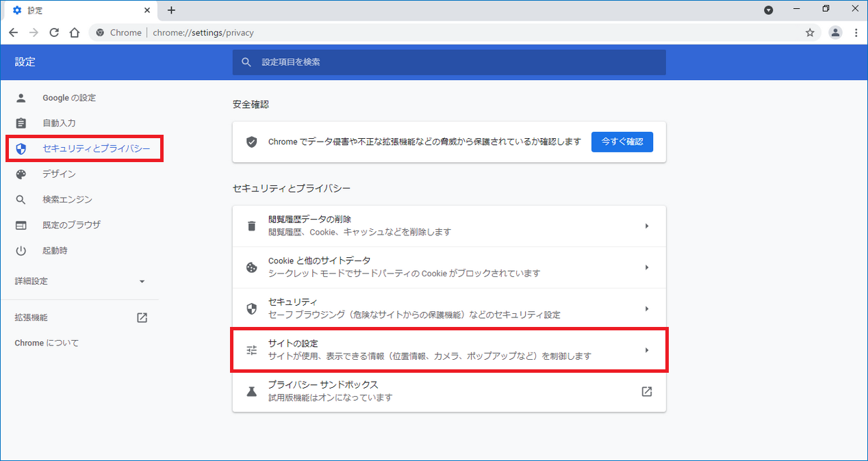
Task: Select 検索エンジン in sidebar
Action: pos(67,200)
